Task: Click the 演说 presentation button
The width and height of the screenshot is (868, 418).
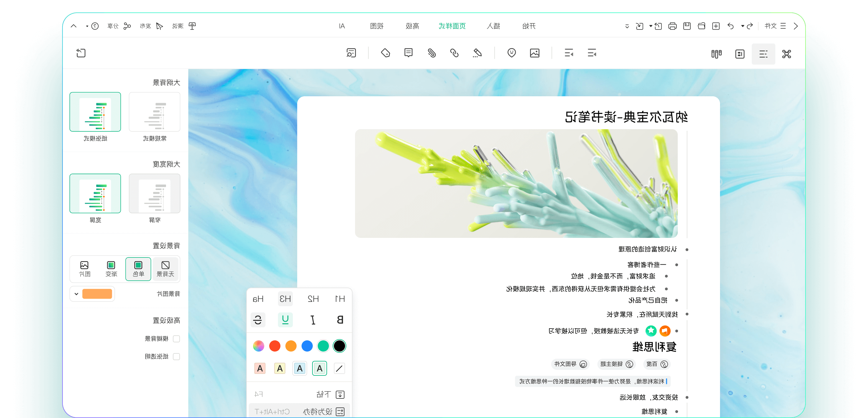Action: pos(184,26)
